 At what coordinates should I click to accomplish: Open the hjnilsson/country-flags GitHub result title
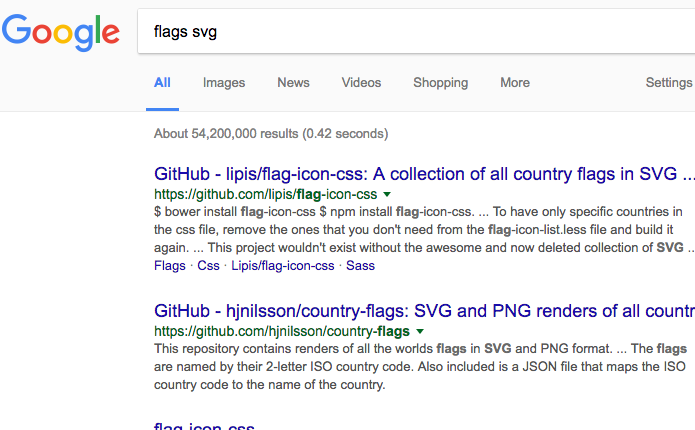tap(424, 311)
